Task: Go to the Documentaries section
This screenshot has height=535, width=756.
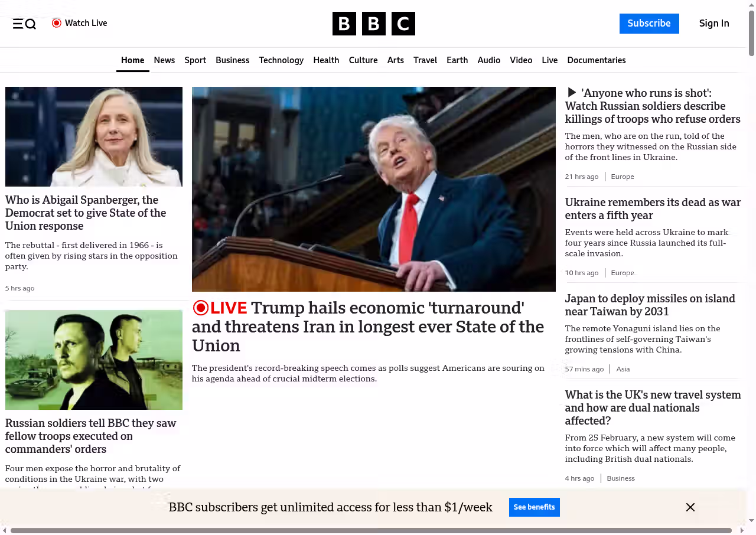Action: [x=596, y=60]
